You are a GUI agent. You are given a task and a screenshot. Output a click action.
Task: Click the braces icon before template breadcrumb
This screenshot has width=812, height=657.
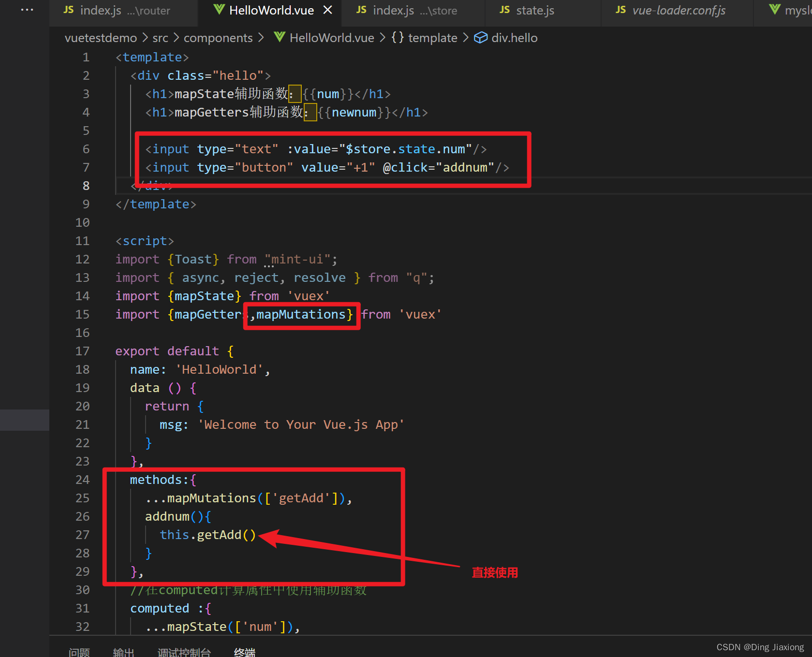tap(398, 37)
